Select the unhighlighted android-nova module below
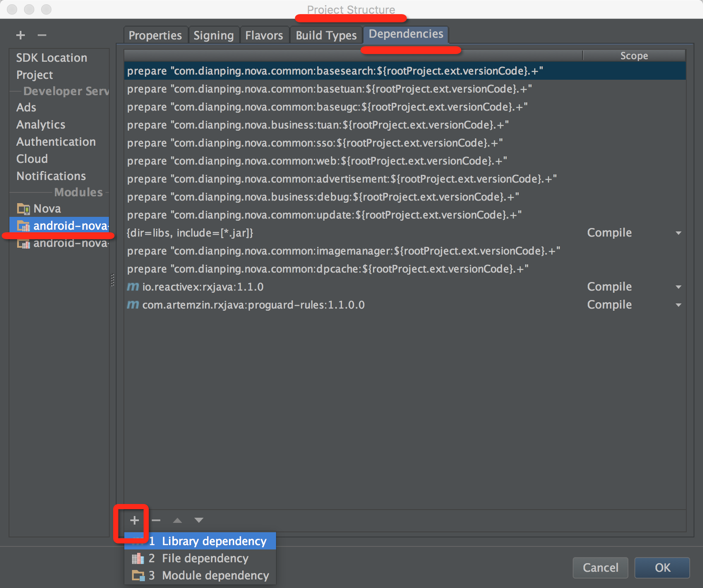The width and height of the screenshot is (703, 588). pyautogui.click(x=59, y=243)
